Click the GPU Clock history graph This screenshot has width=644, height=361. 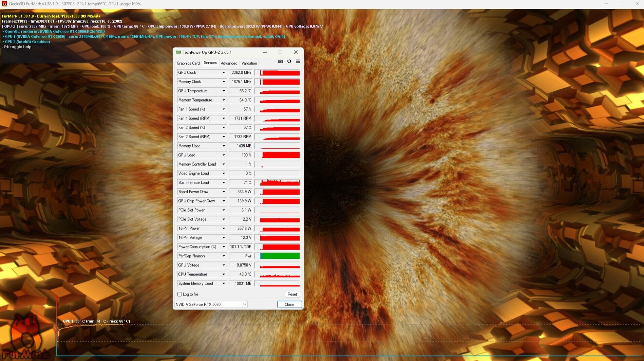277,72
